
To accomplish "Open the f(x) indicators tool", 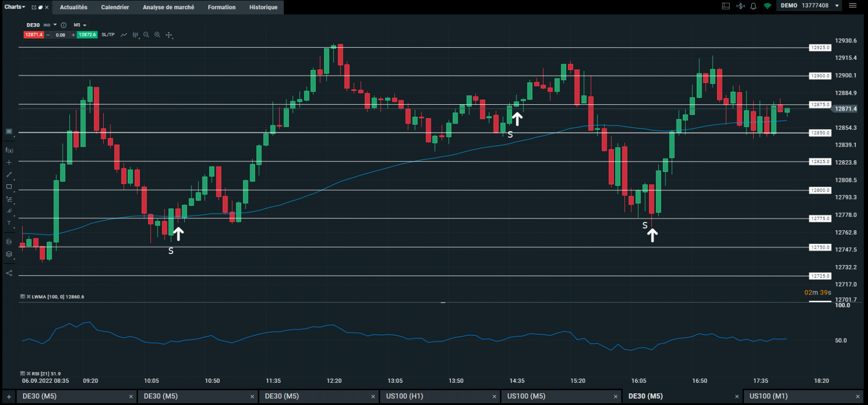I will (9, 151).
